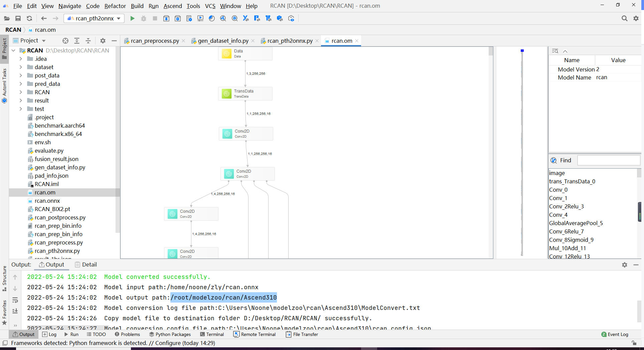Open IDE settings gear at top right
This screenshot has width=644, height=350.
pyautogui.click(x=636, y=18)
